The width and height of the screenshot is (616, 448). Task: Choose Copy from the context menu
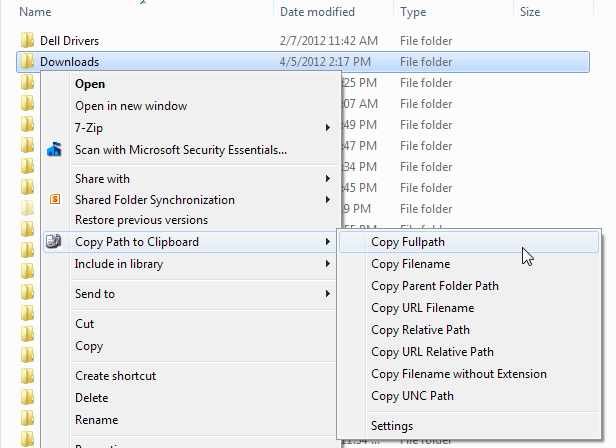click(89, 346)
